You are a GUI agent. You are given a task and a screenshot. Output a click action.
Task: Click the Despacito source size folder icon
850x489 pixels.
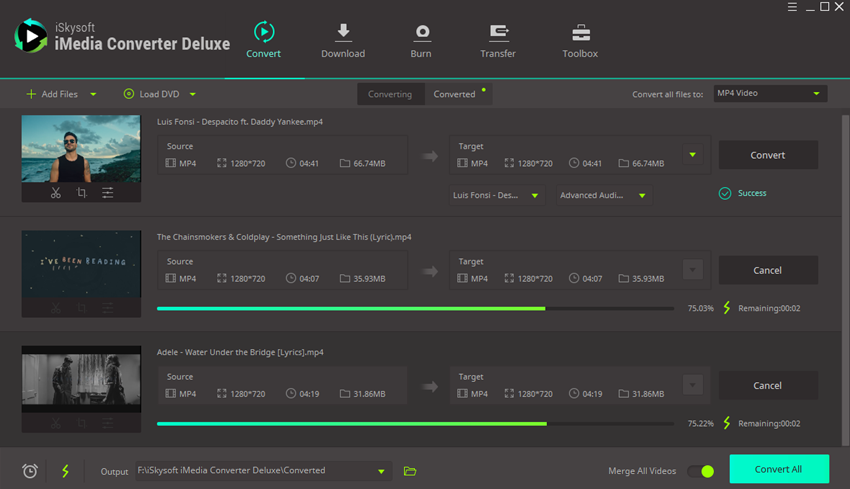click(x=345, y=163)
